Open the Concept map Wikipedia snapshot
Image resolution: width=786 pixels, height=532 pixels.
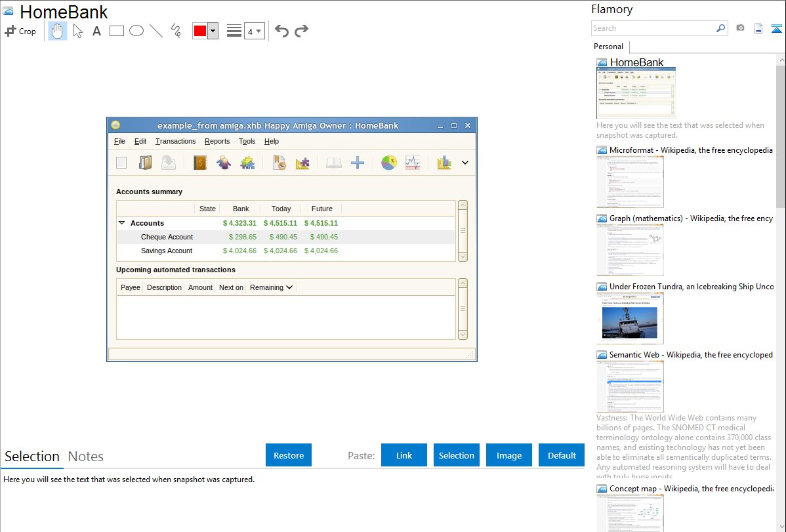coord(630,513)
